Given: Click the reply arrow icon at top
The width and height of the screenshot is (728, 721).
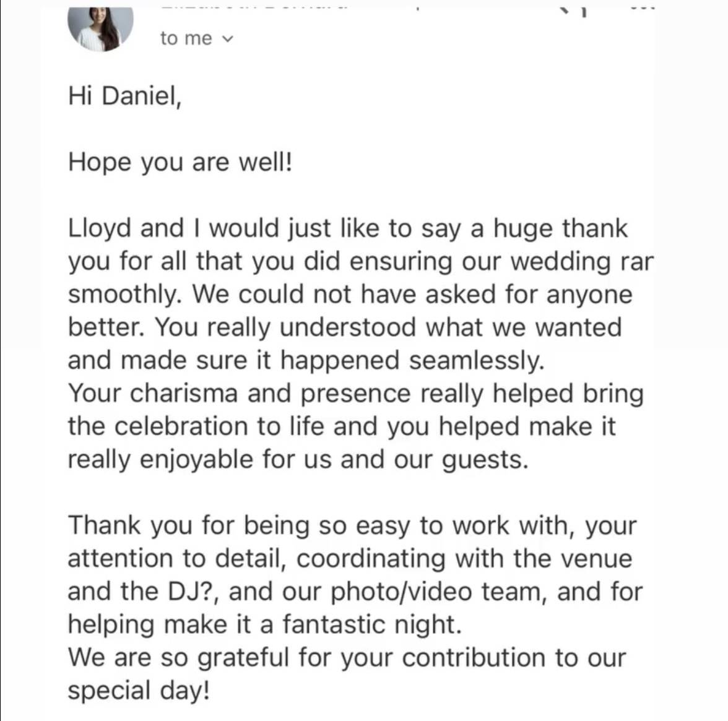Looking at the screenshot, I should coord(576,9).
